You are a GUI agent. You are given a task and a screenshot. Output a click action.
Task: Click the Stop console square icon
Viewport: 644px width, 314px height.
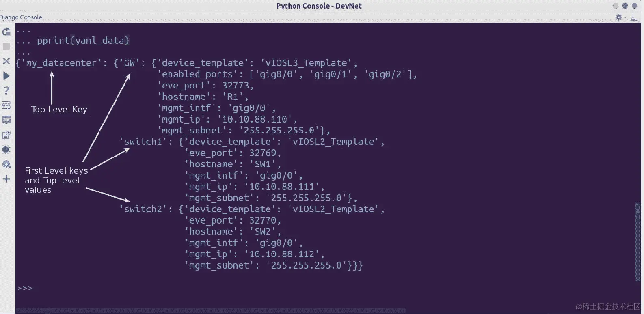coord(6,47)
